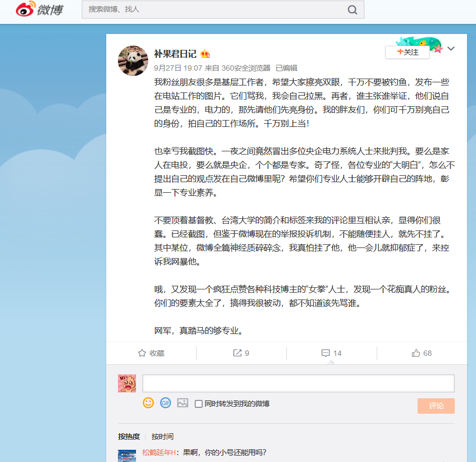Click your own avatar beside comment box
This screenshot has width=476, height=462.
pyautogui.click(x=127, y=383)
